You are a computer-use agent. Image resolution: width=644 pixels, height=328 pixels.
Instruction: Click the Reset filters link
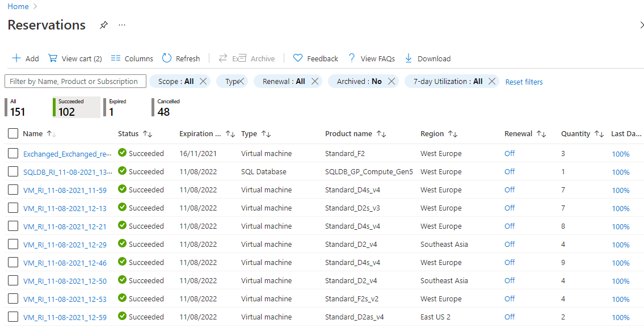pyautogui.click(x=524, y=81)
